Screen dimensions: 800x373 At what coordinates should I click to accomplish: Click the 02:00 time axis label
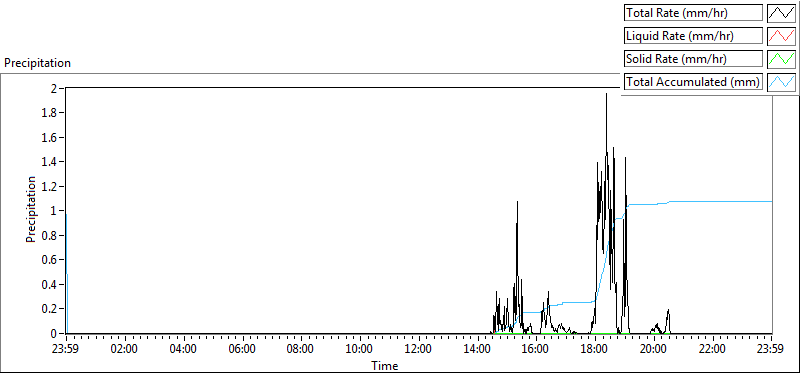(125, 350)
